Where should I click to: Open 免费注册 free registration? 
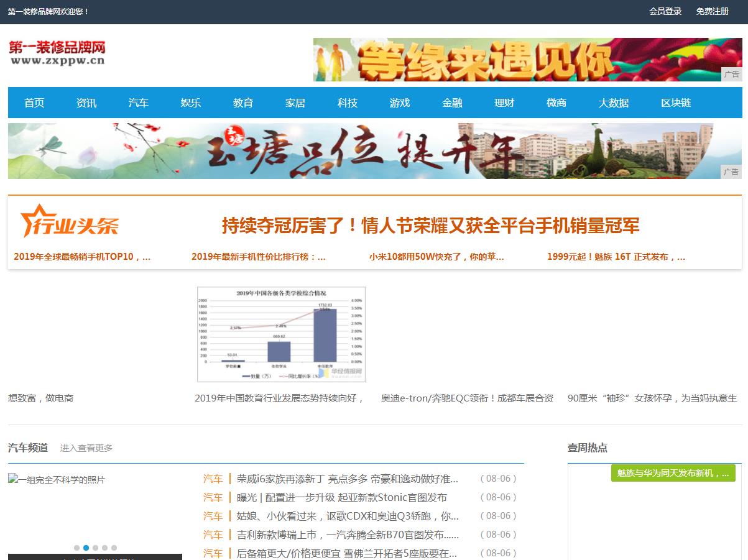tap(713, 11)
